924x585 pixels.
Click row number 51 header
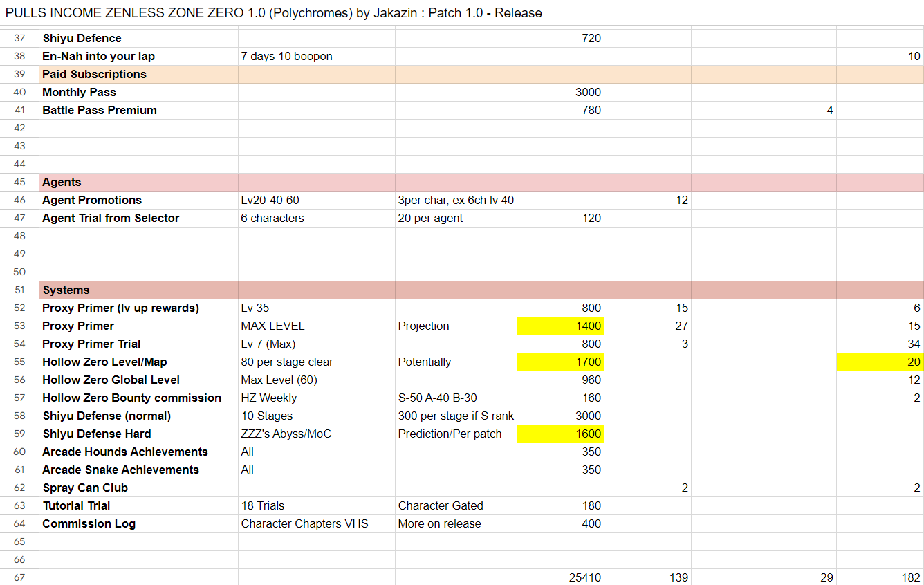click(x=19, y=290)
